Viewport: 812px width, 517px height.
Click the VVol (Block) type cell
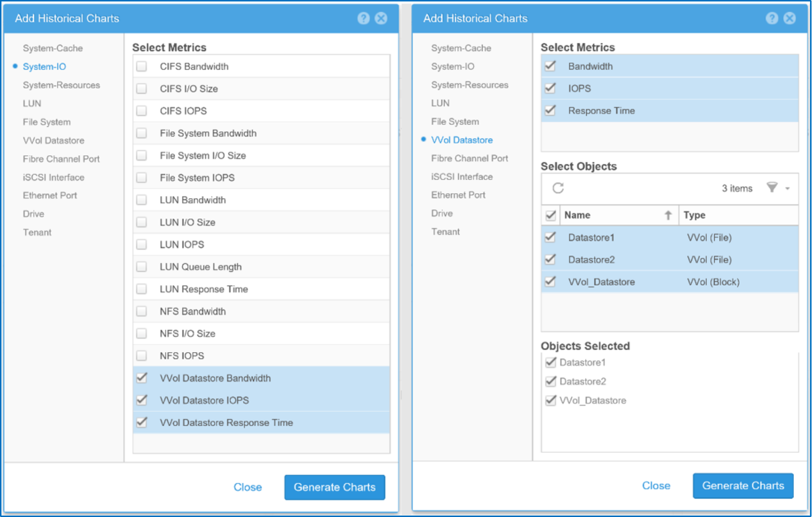point(713,282)
